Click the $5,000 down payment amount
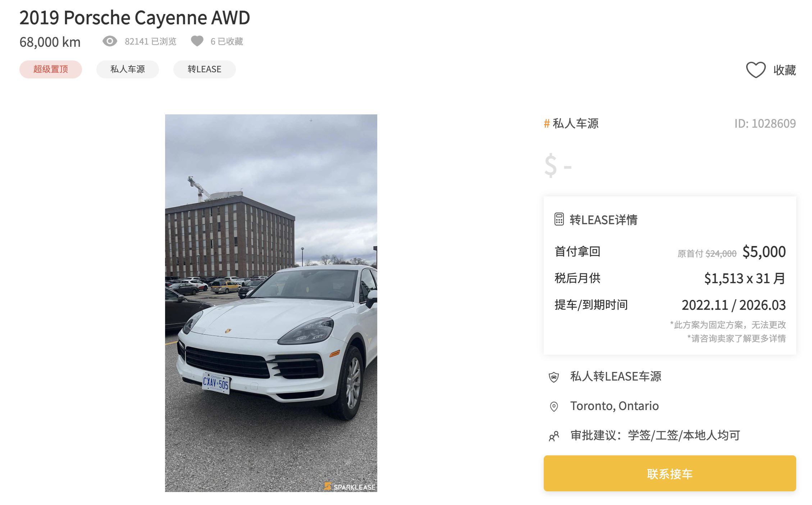 pyautogui.click(x=764, y=252)
